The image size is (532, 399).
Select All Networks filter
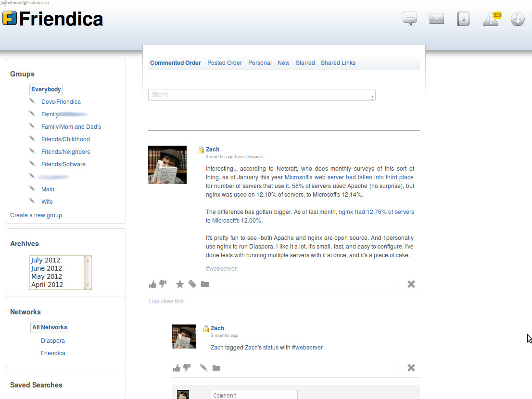50,327
